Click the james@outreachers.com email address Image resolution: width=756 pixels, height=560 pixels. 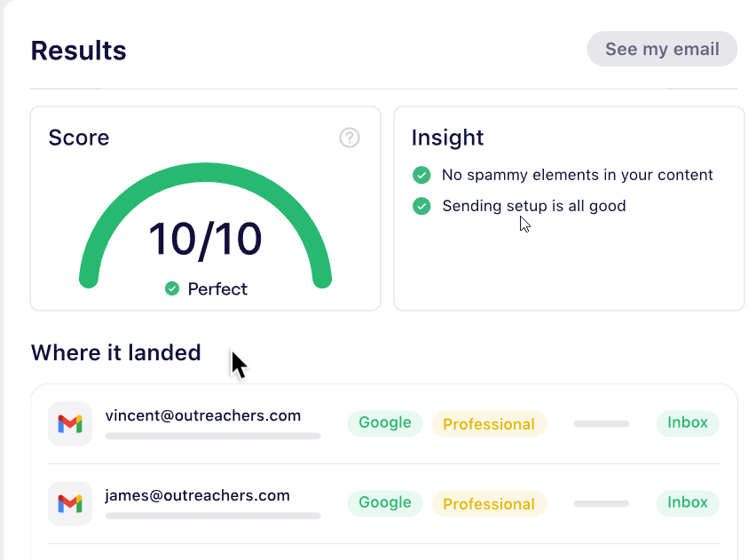pyautogui.click(x=198, y=495)
